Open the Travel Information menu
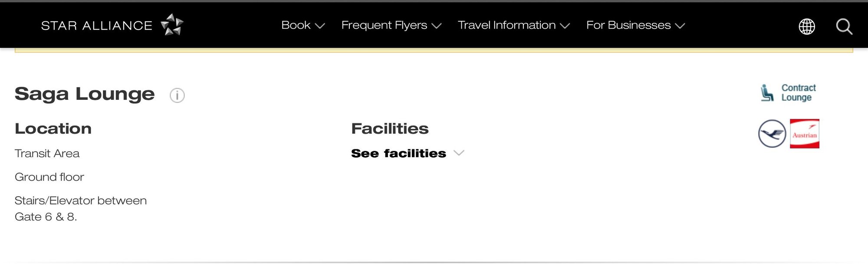The height and width of the screenshot is (264, 868). (506, 25)
